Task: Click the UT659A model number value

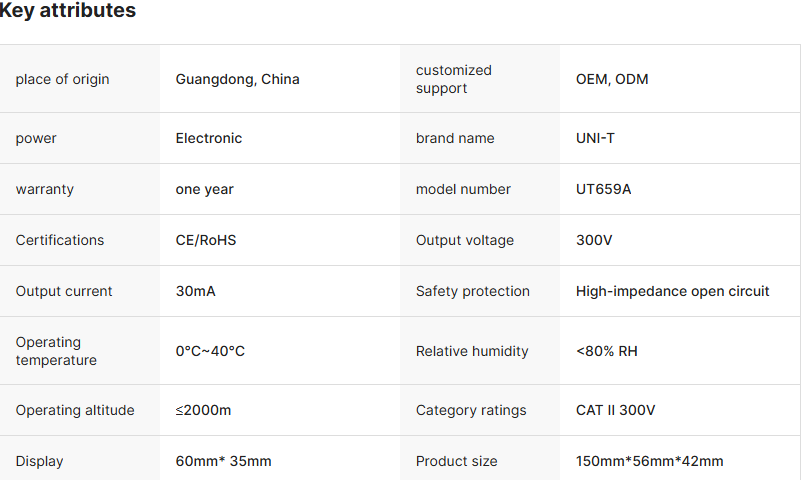Action: pyautogui.click(x=603, y=189)
